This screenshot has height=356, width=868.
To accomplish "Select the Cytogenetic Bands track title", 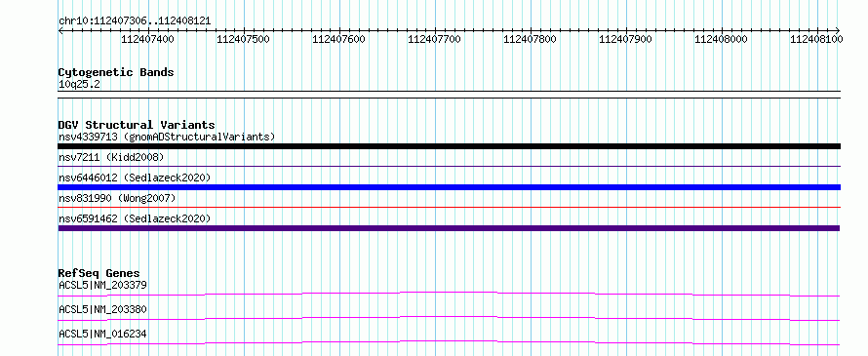I will point(116,72).
